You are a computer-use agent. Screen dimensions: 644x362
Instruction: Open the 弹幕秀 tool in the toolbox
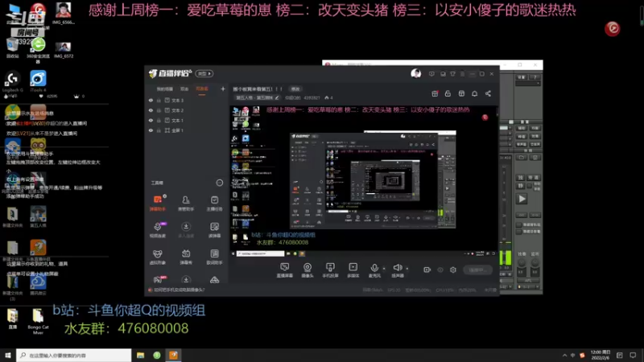pos(186,256)
